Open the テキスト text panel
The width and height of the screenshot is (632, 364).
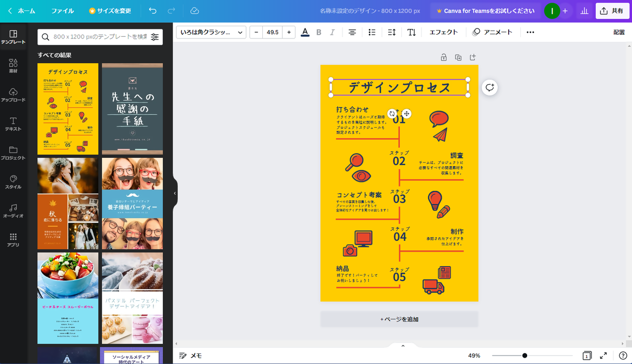coord(13,124)
